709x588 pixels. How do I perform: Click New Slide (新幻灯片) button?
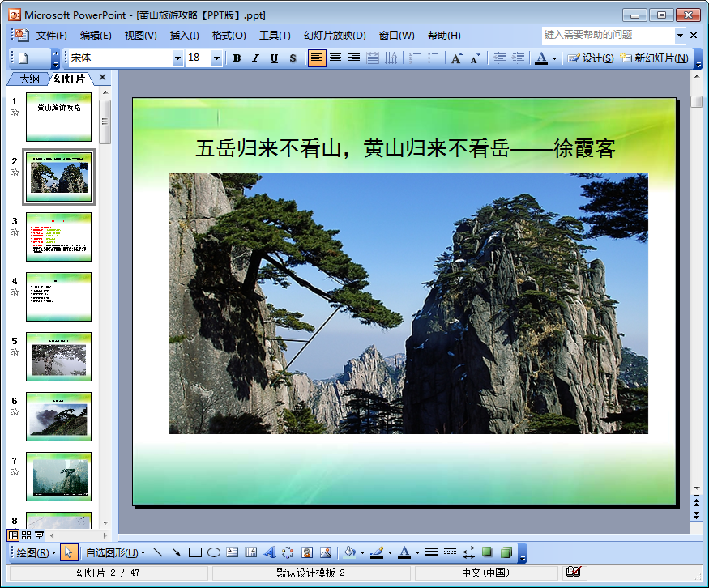pos(654,58)
